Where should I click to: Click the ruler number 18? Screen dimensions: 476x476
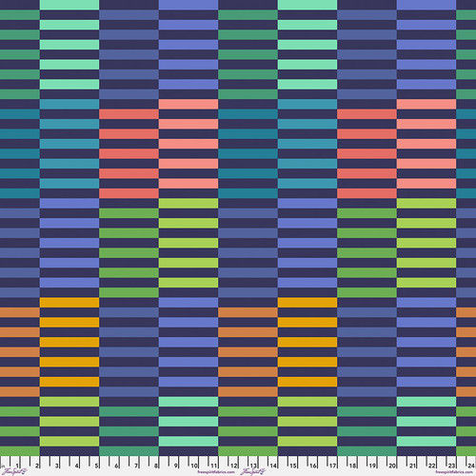point(352,466)
